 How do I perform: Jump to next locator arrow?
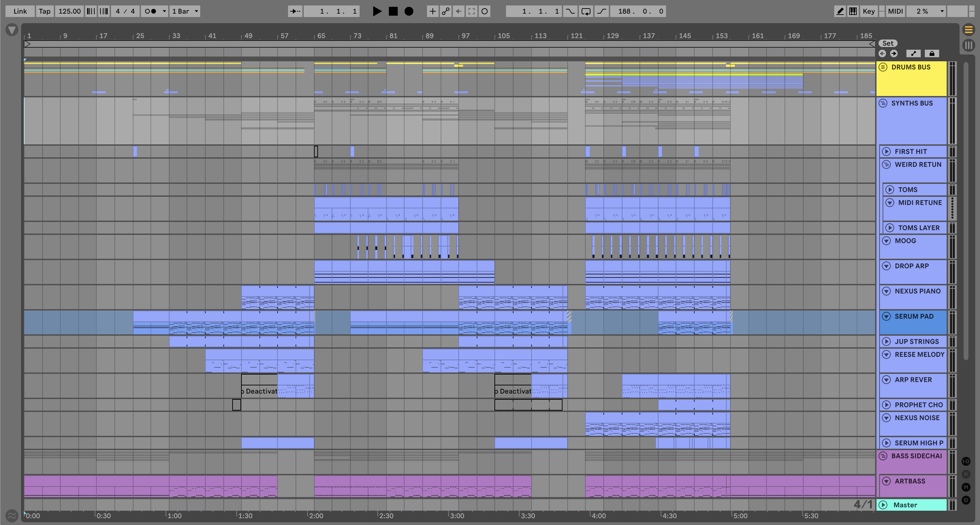pyautogui.click(x=894, y=54)
